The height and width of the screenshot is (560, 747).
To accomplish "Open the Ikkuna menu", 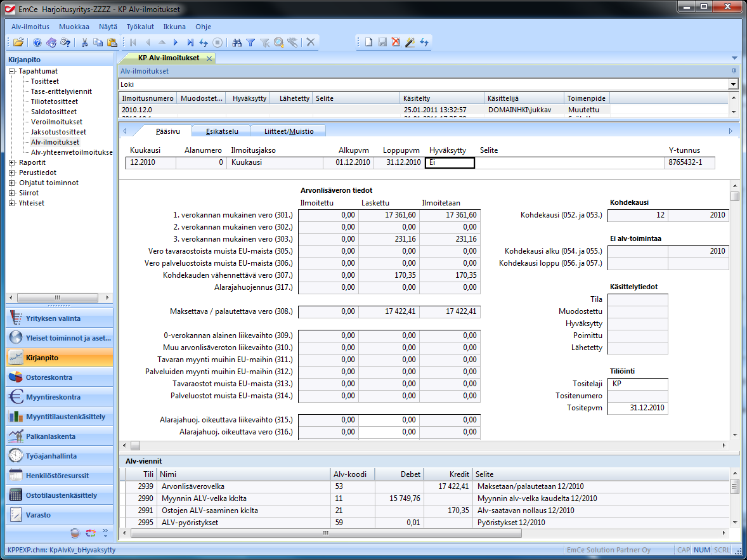I will coord(174,27).
